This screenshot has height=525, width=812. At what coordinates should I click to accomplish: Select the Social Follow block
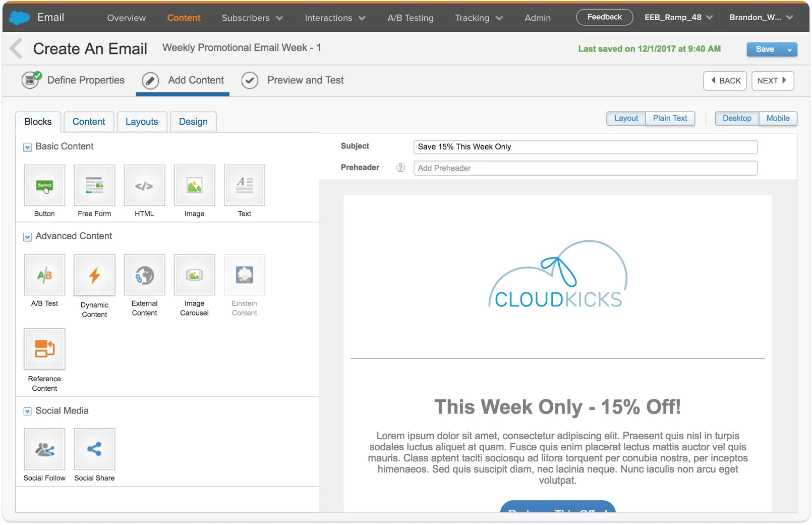click(x=44, y=449)
